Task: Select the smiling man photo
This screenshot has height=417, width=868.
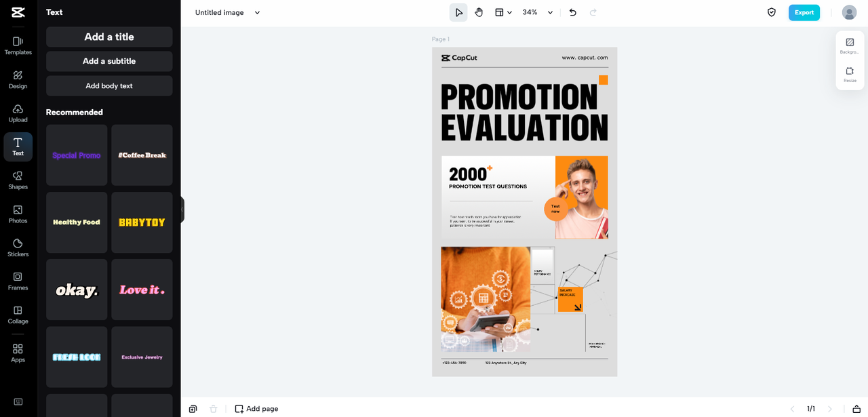Action: pyautogui.click(x=581, y=197)
